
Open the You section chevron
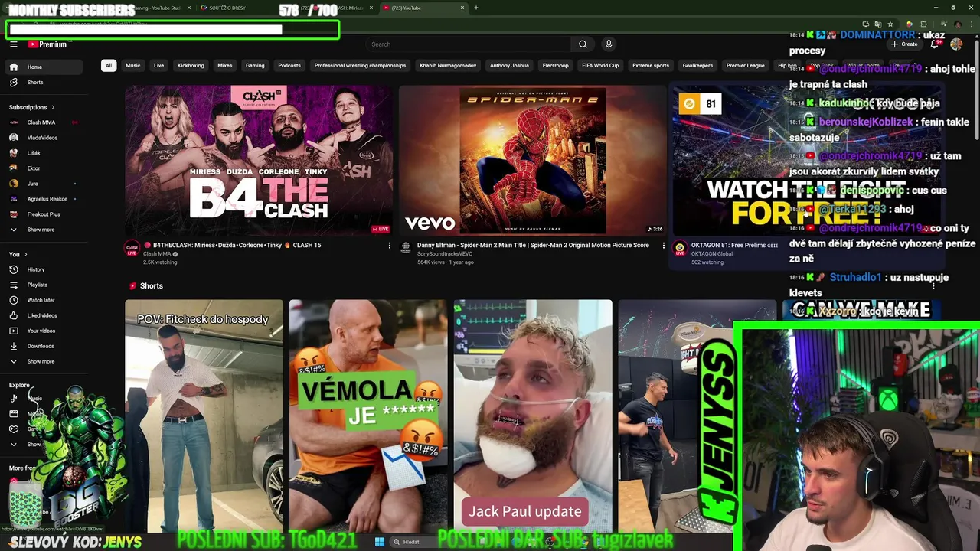26,254
